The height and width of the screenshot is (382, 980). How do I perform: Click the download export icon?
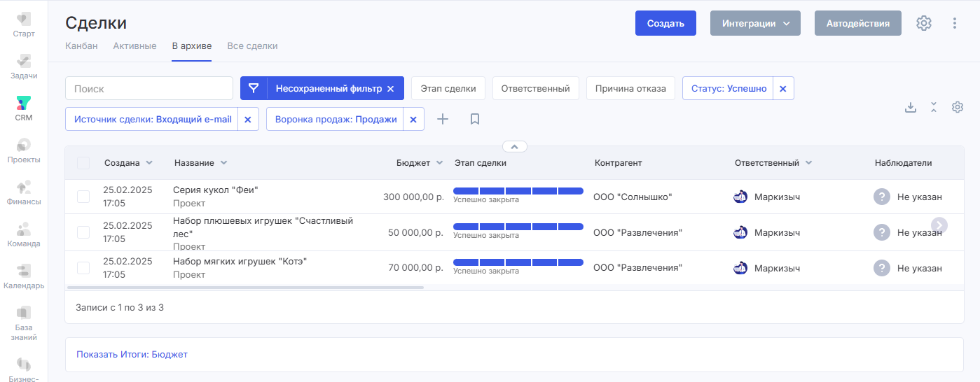point(911,107)
